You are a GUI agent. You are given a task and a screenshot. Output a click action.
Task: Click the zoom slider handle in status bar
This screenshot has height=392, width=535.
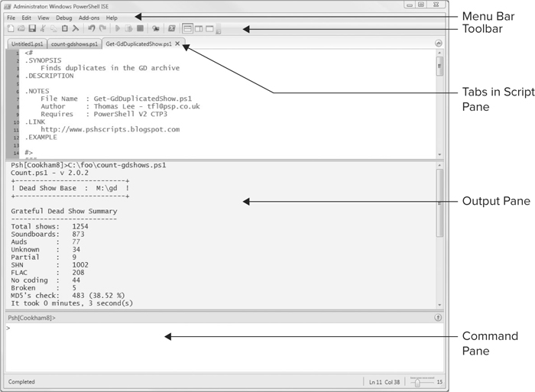click(417, 383)
